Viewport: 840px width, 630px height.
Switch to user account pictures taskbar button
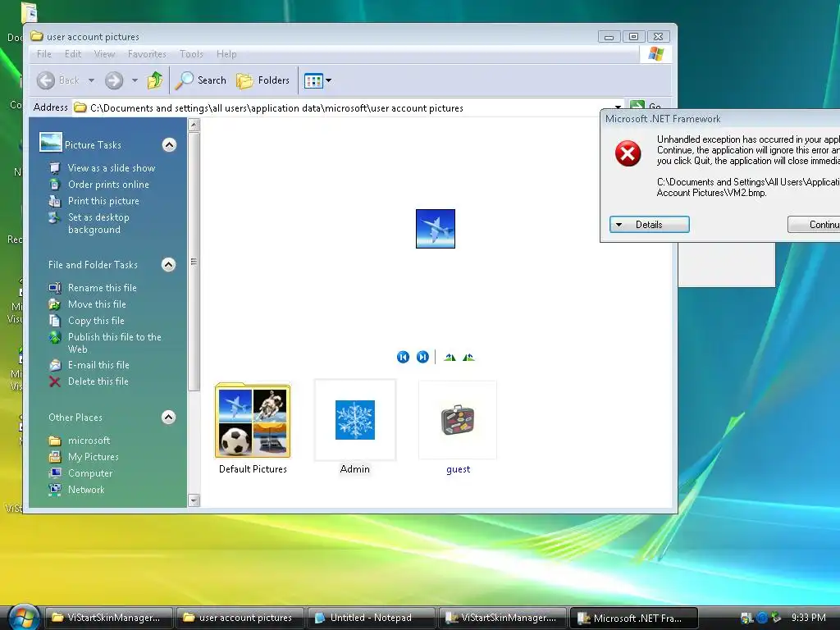tap(240, 618)
